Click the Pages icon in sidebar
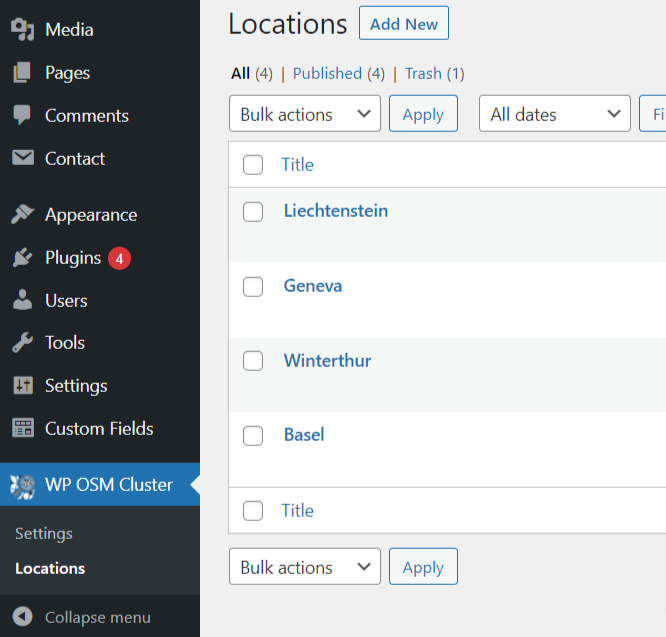The width and height of the screenshot is (666, 637). pos(22,73)
